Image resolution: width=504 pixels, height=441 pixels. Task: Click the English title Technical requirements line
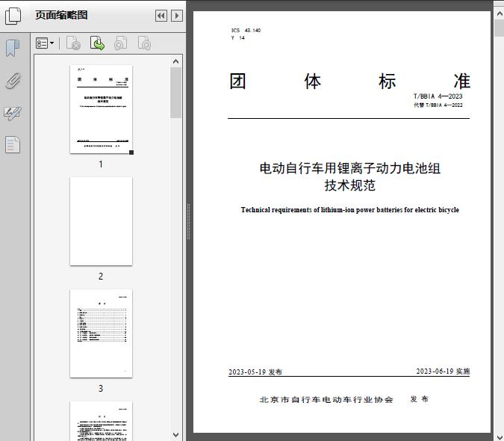tap(350, 210)
